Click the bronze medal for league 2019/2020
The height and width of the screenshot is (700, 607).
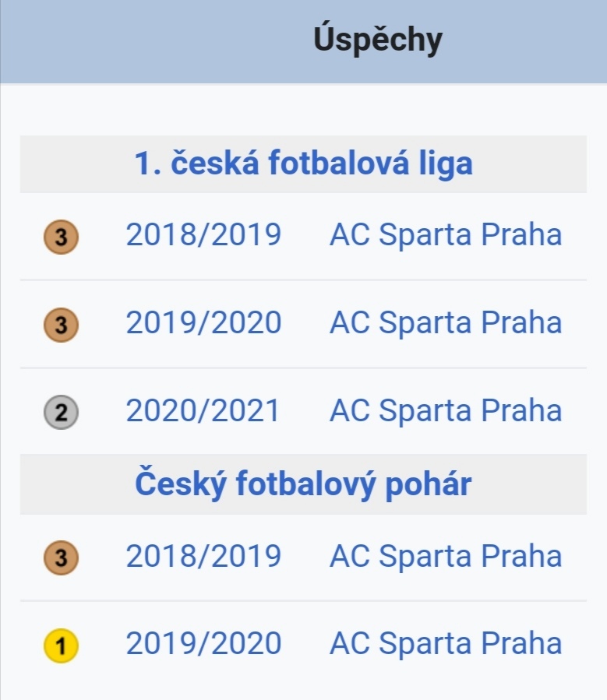tap(62, 325)
